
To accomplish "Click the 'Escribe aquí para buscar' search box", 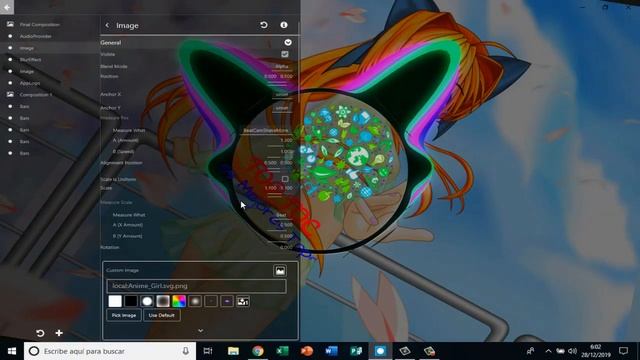I will (110, 351).
